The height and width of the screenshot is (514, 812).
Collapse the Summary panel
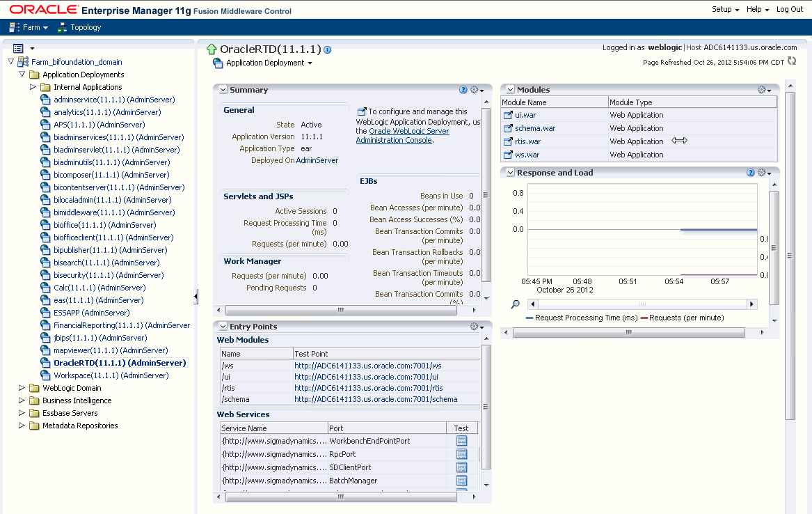[223, 90]
